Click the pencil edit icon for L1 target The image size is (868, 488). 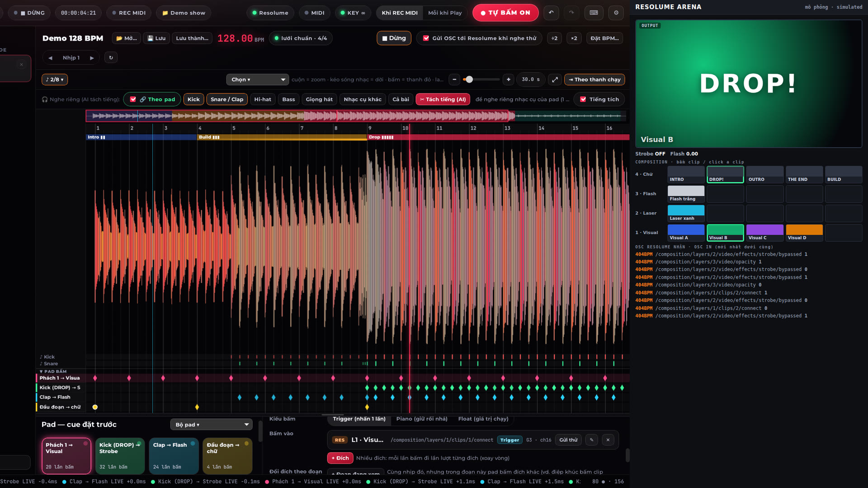(591, 440)
